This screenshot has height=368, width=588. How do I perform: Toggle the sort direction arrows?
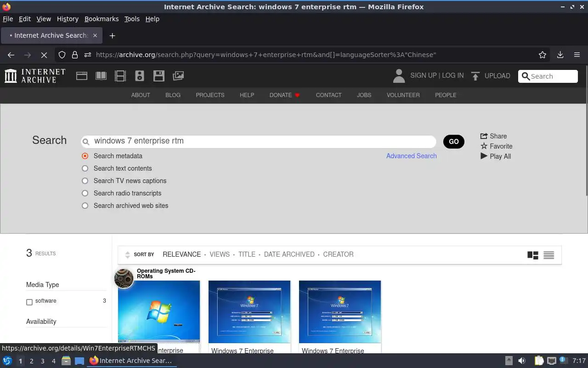(x=127, y=255)
